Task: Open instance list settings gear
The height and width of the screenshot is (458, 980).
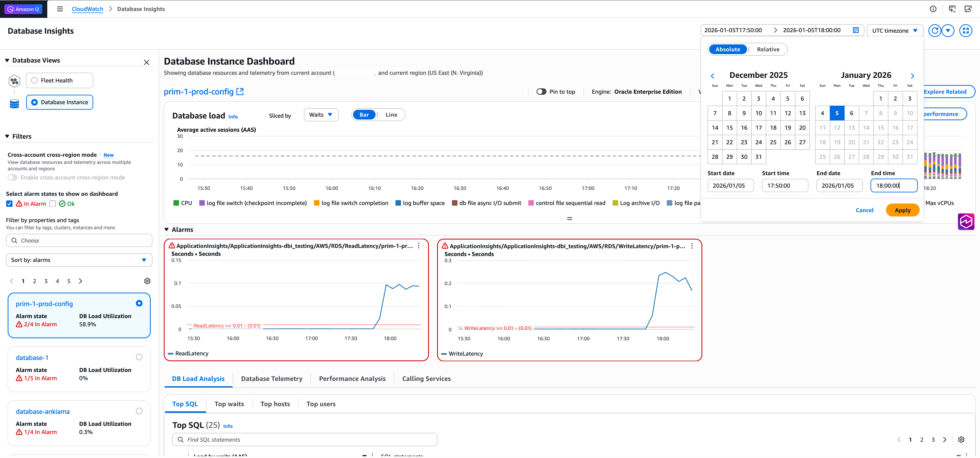Action: 147,281
